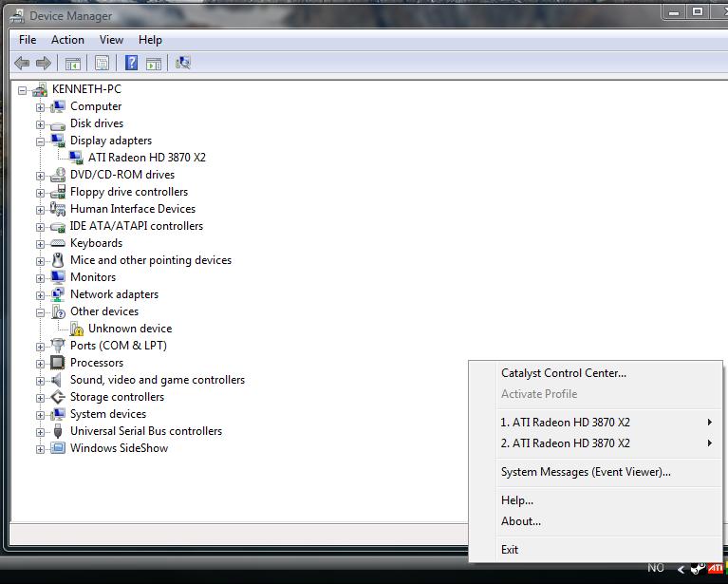
Task: Collapse the Other devices node
Action: pyautogui.click(x=41, y=312)
